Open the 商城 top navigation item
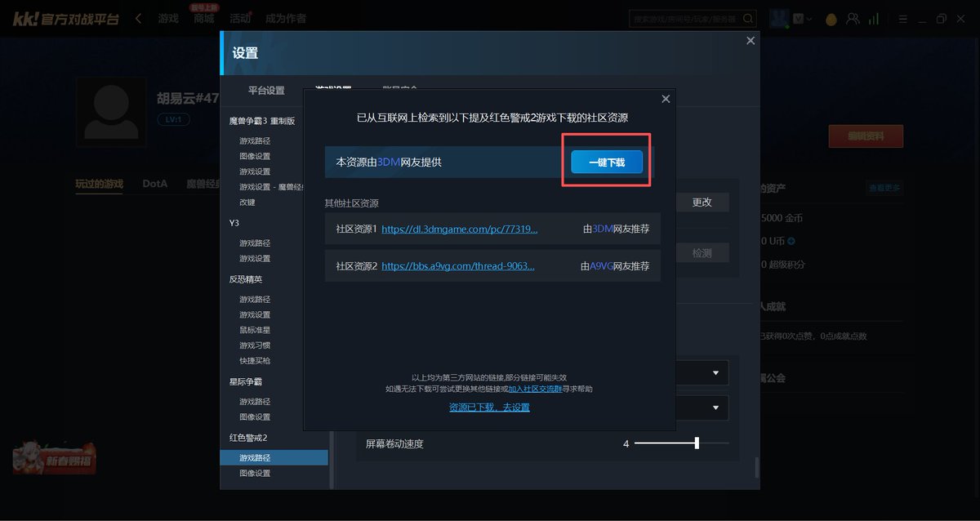 204,18
